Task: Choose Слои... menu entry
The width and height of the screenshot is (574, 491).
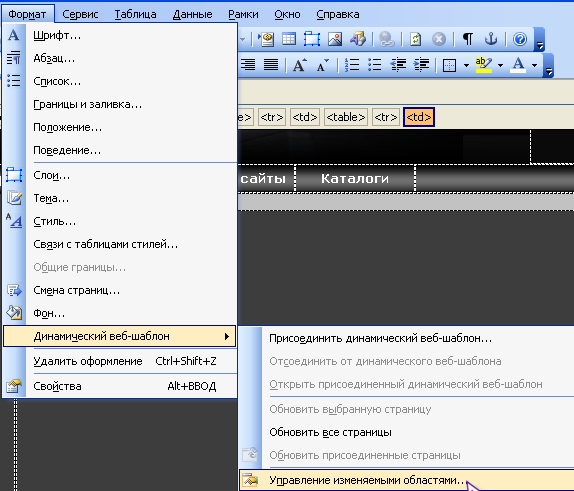Action: coord(119,175)
